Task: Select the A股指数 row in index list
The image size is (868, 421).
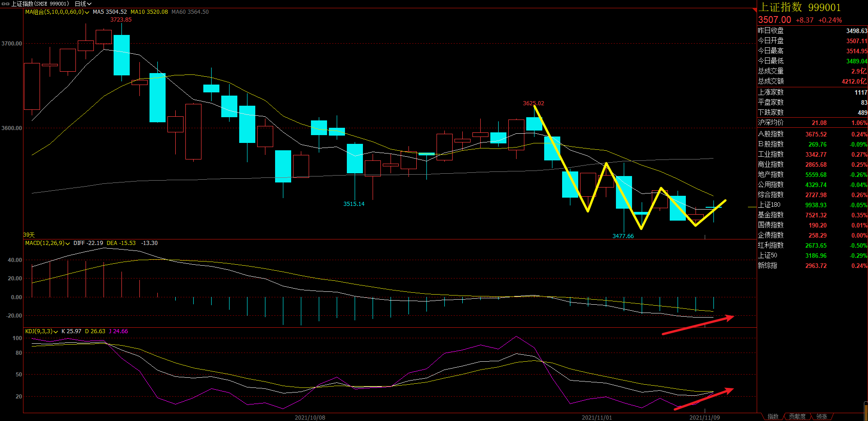Action: point(771,134)
